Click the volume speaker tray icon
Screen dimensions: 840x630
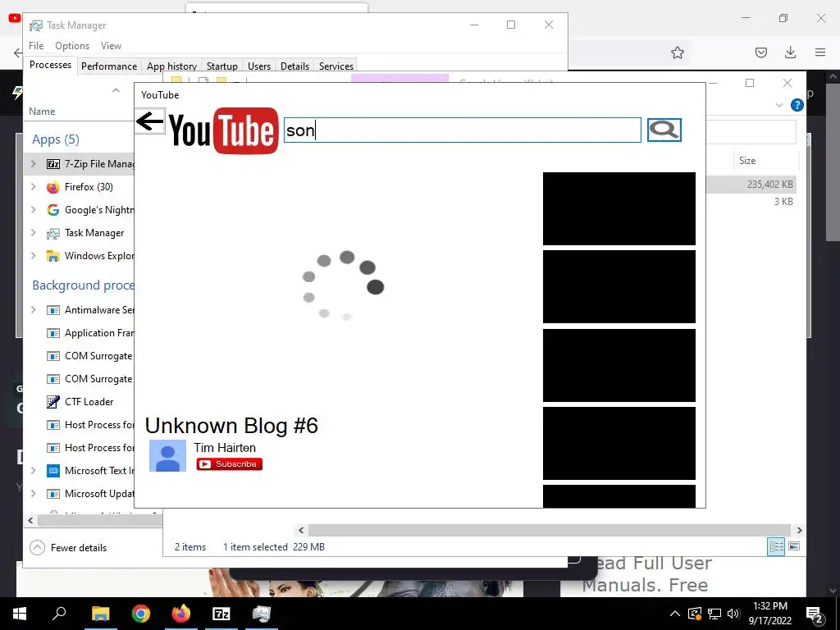(x=733, y=614)
